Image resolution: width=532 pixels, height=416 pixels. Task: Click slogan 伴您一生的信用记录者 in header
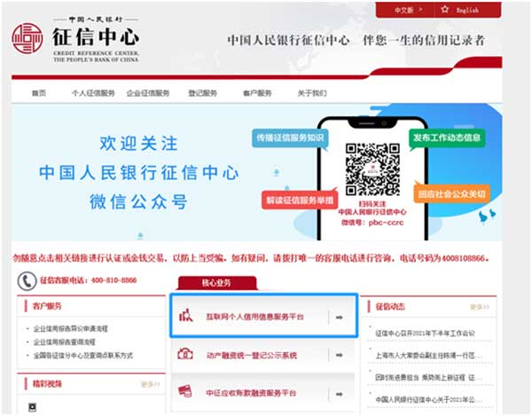click(424, 40)
